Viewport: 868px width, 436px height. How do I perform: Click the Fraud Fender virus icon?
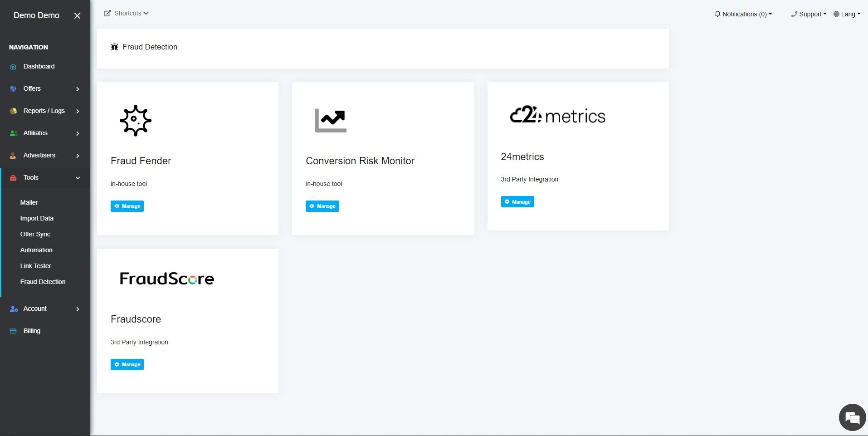[x=135, y=121]
